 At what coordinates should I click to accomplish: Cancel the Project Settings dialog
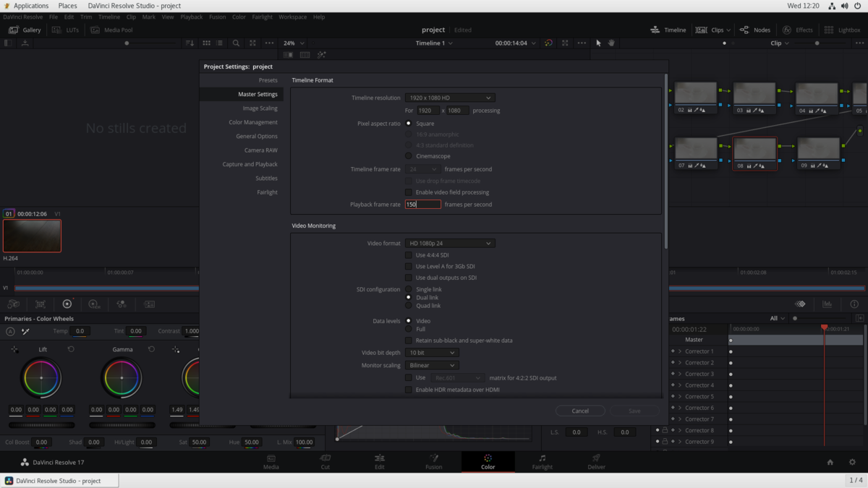[x=580, y=411]
